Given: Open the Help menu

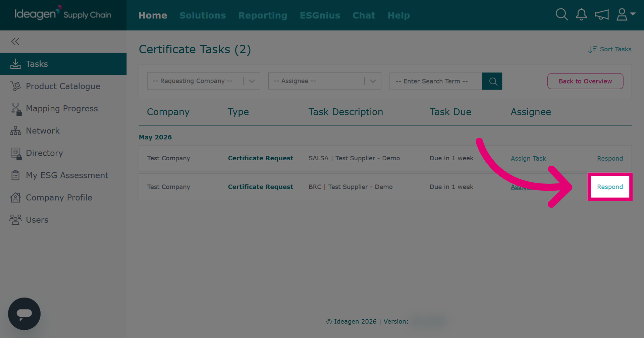Looking at the screenshot, I should [398, 15].
